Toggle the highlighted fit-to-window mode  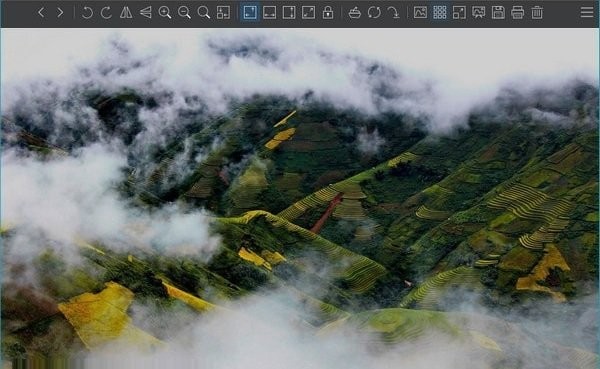(x=250, y=13)
